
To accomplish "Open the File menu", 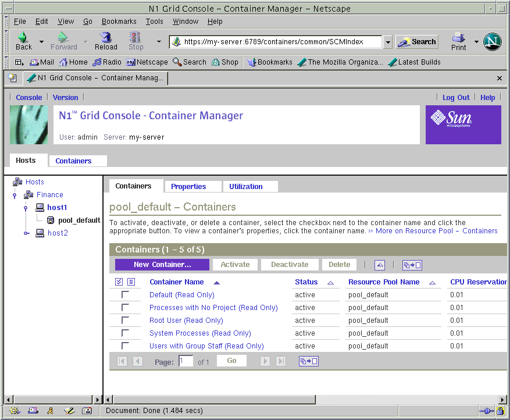I will coord(20,22).
